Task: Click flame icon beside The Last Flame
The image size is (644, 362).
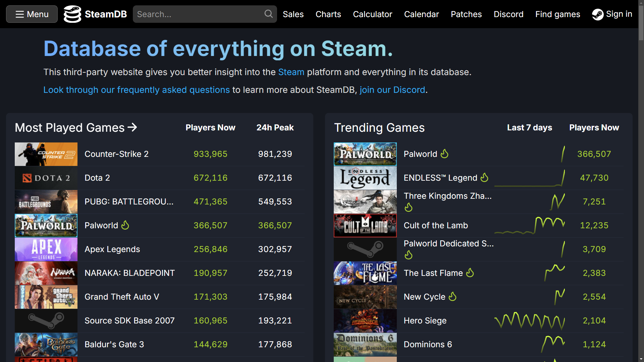Action: click(470, 273)
